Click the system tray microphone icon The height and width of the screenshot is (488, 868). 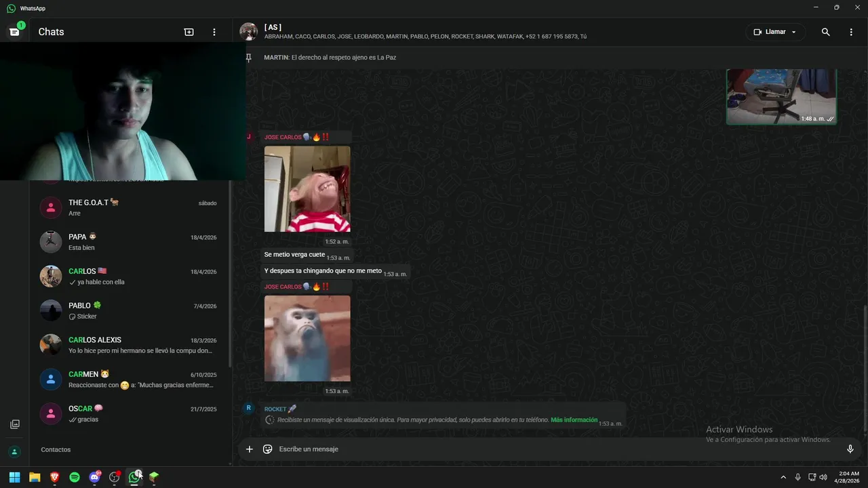click(x=798, y=477)
